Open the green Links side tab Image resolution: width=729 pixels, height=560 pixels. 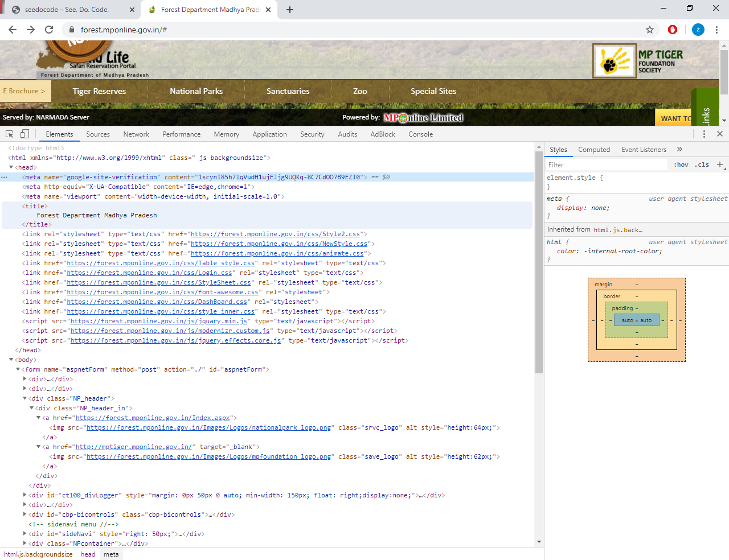(706, 108)
